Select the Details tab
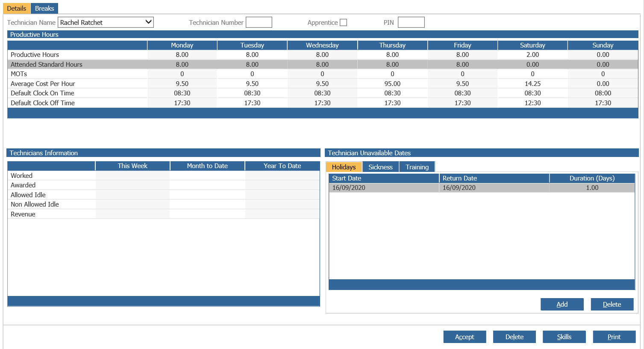The width and height of the screenshot is (644, 349). (17, 9)
